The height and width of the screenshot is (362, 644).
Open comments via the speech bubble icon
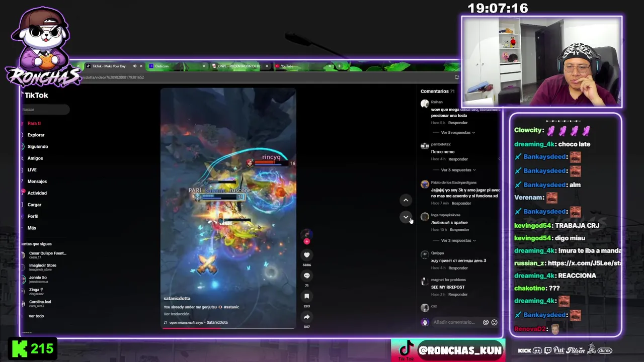(x=306, y=276)
